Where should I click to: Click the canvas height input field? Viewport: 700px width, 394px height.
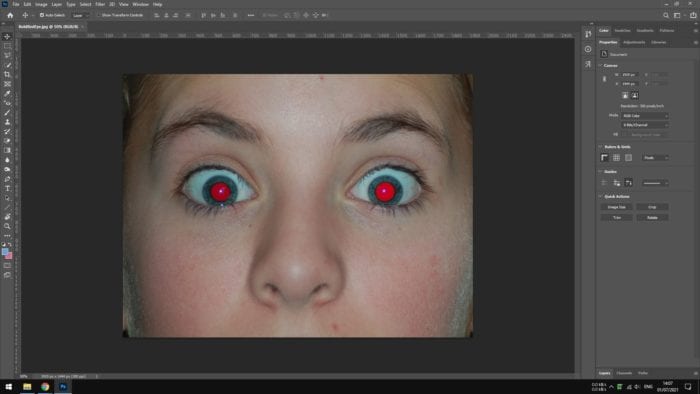pos(629,83)
